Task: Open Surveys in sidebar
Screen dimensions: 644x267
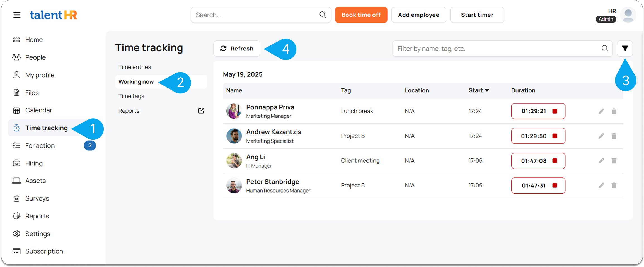Action: coord(37,198)
